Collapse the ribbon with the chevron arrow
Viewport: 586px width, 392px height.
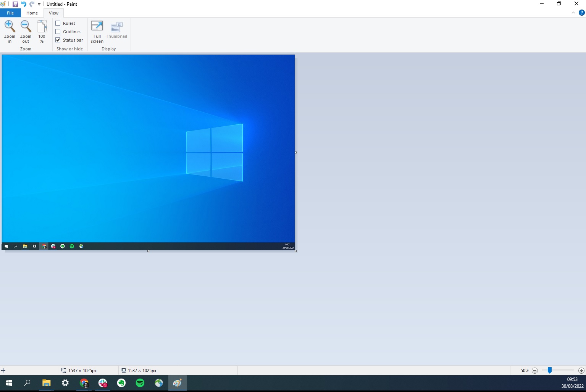573,12
